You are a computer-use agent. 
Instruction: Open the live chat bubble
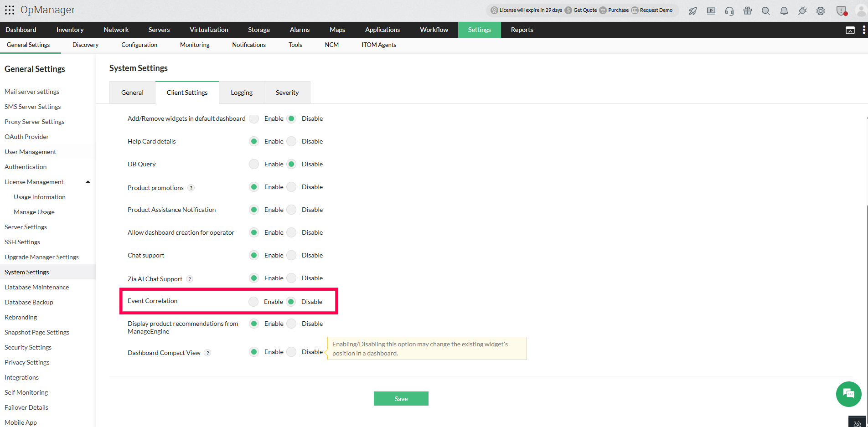(x=848, y=394)
